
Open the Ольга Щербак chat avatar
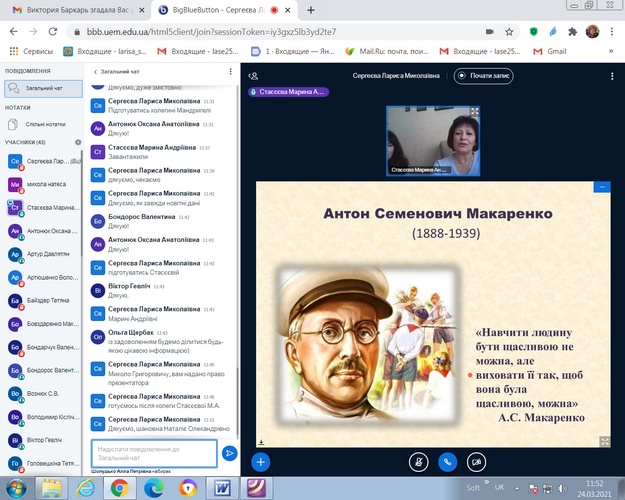click(98, 337)
